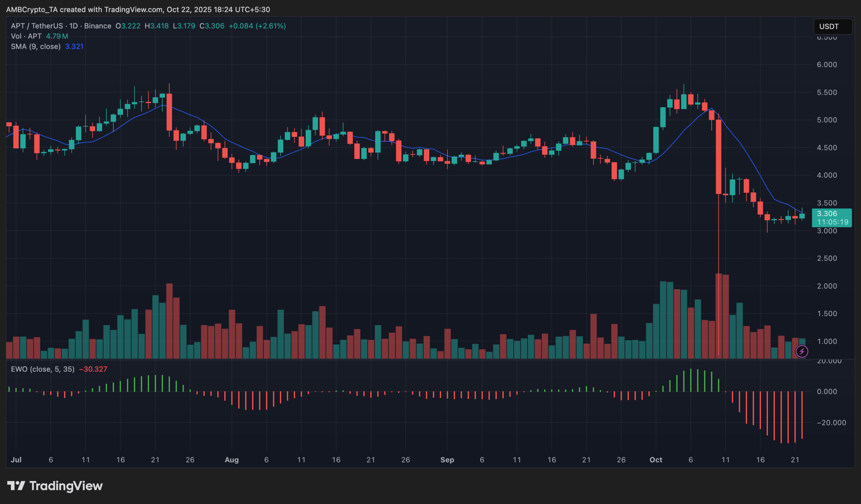Click the -20.000 EWO scale label
861x504 pixels.
(831, 422)
